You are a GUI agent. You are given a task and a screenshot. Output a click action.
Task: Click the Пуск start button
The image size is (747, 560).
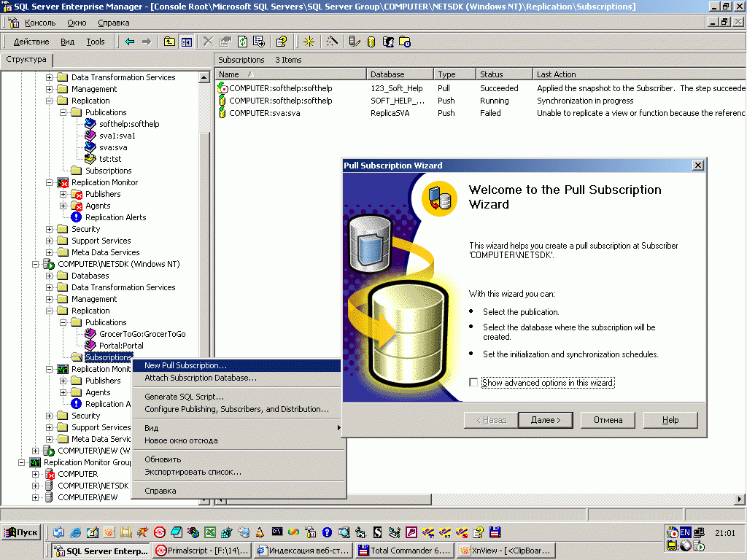pyautogui.click(x=21, y=532)
